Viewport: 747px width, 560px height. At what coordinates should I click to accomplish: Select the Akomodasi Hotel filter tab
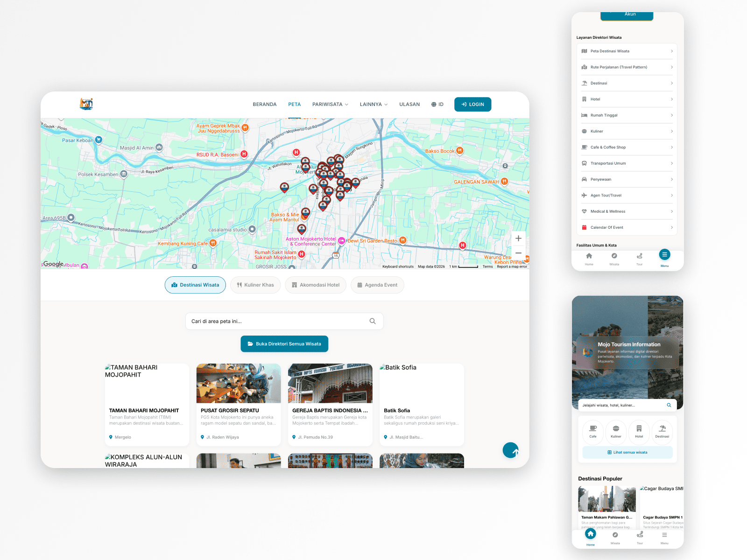click(x=316, y=285)
